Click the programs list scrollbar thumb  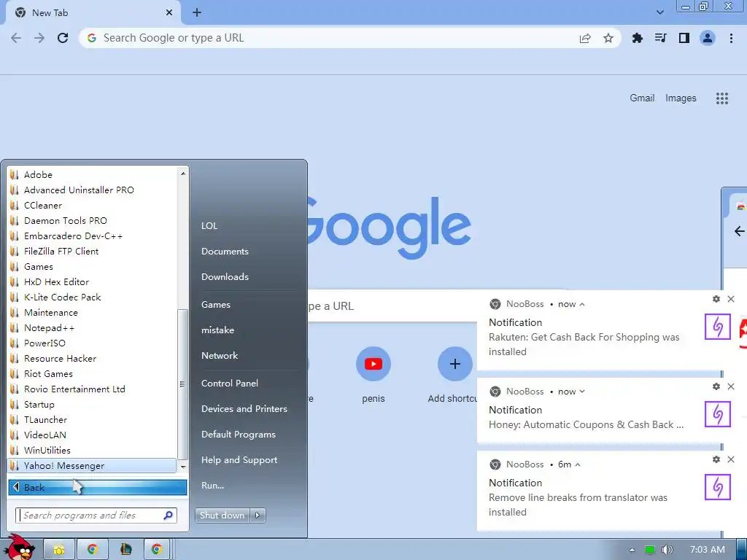point(182,384)
